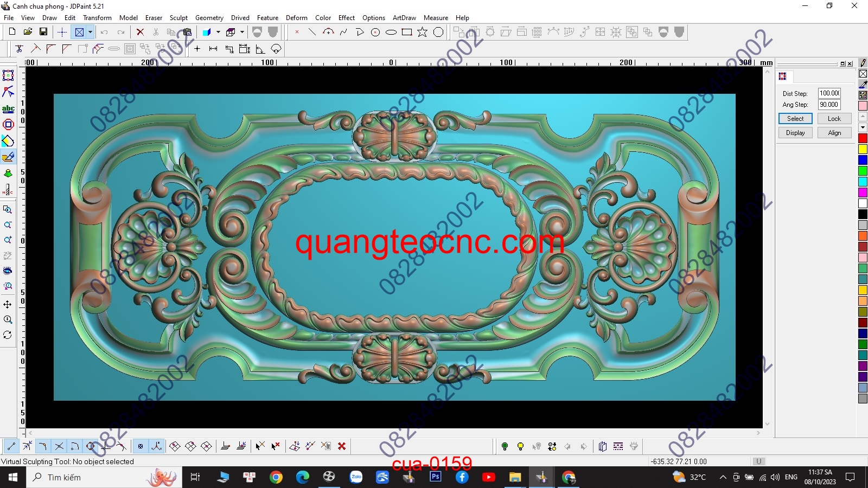This screenshot has width=868, height=488.
Task: Pick a color with the eyedropper tool
Action: pyautogui.click(x=864, y=83)
